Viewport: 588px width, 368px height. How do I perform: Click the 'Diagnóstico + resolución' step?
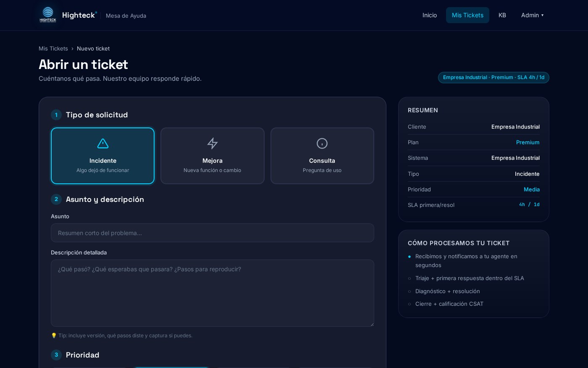tap(447, 291)
